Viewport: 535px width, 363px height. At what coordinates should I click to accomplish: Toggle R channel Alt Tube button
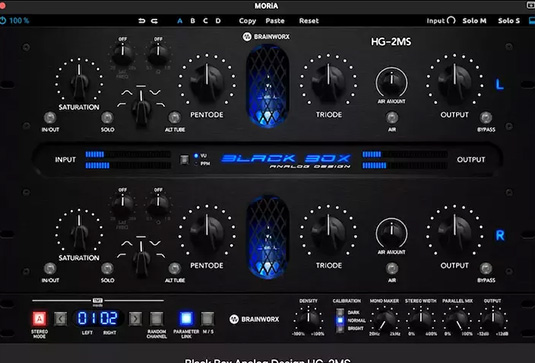click(x=175, y=268)
